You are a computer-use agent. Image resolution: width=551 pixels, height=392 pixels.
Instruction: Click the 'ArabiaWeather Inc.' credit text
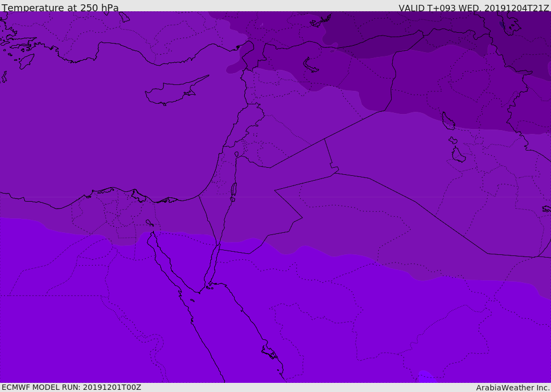(x=513, y=388)
